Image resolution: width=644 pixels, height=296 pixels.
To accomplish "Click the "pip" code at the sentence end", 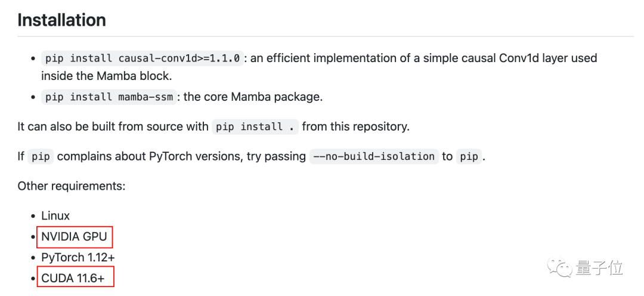I will coord(469,156).
